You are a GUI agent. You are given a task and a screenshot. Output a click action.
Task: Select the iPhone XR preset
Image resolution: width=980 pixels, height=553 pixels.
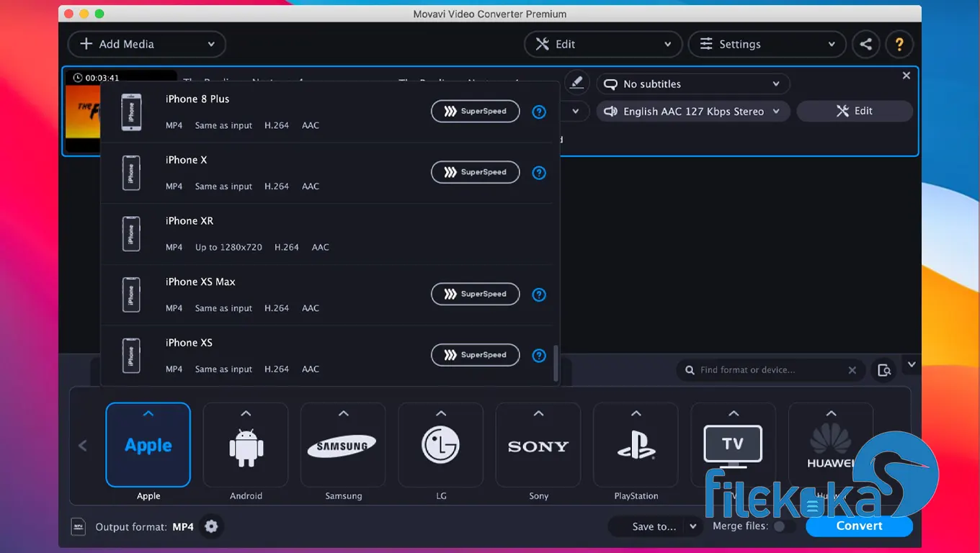tap(326, 234)
